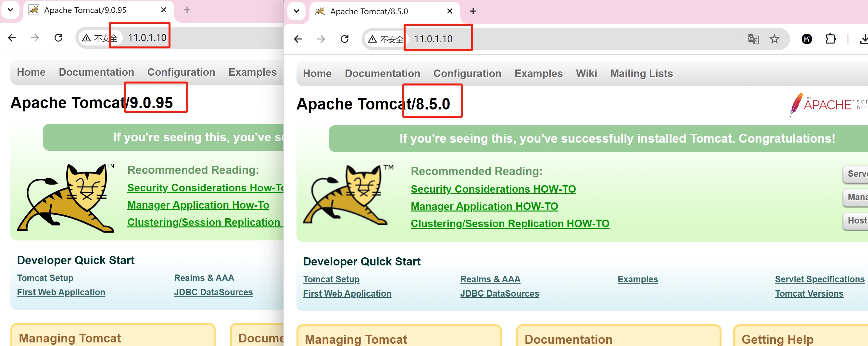Open Servlet Specifications link
The image size is (868, 346).
click(x=820, y=279)
